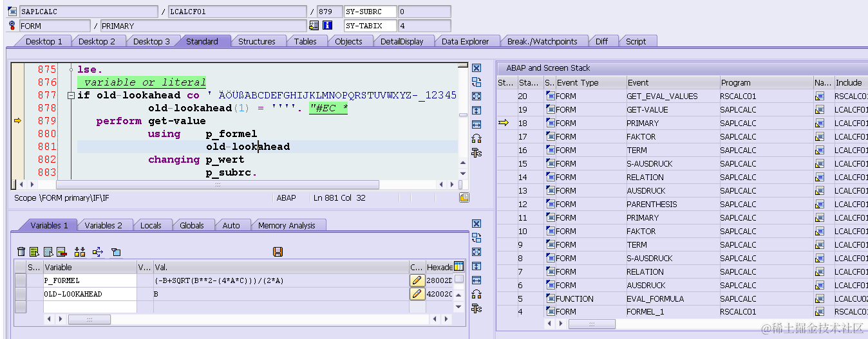Switch to the Globals tab
The width and height of the screenshot is (868, 339).
pyautogui.click(x=192, y=225)
